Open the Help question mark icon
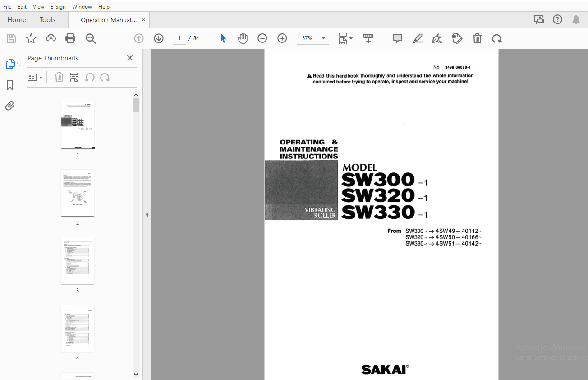 coord(558,19)
